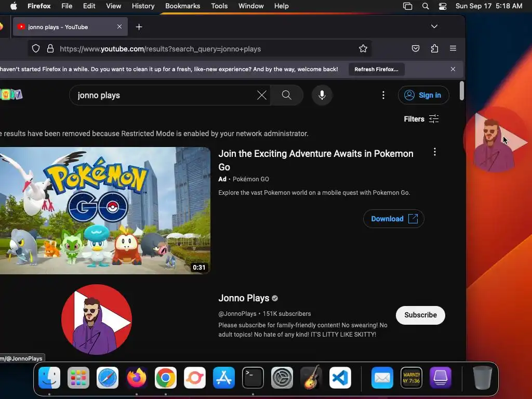Dismiss the Refresh Firefox notification bar

(453, 69)
